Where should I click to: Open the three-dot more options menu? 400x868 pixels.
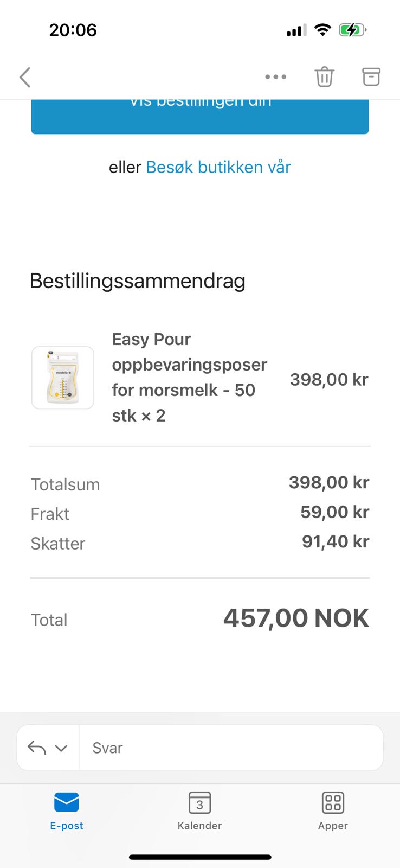pos(275,77)
